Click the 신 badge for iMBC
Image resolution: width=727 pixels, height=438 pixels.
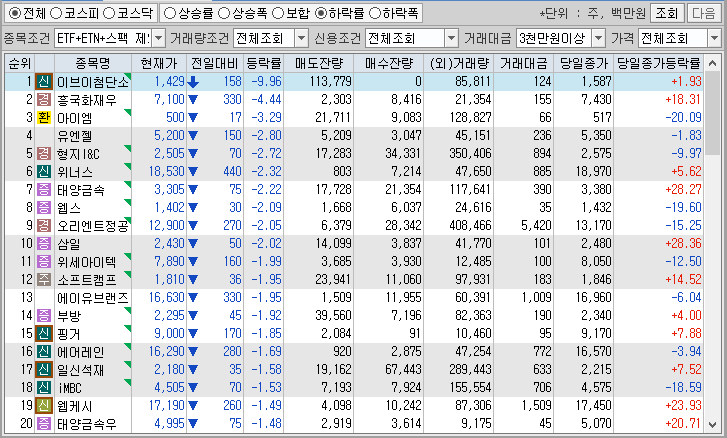pyautogui.click(x=44, y=387)
